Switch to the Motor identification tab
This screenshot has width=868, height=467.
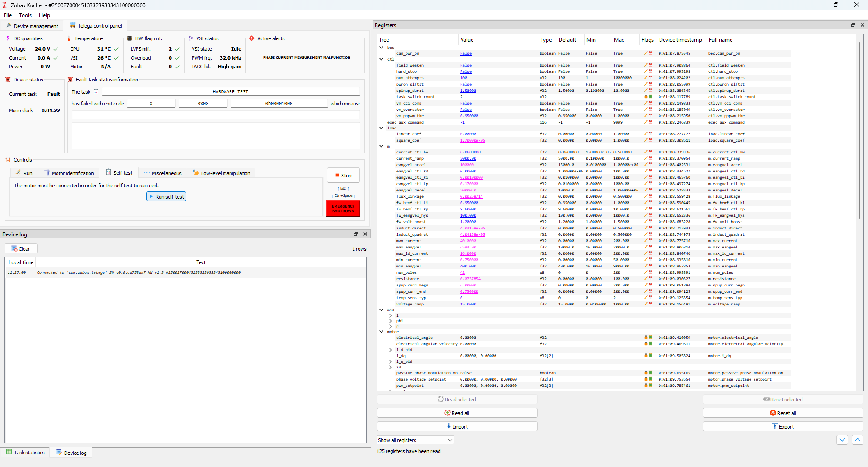(x=69, y=173)
